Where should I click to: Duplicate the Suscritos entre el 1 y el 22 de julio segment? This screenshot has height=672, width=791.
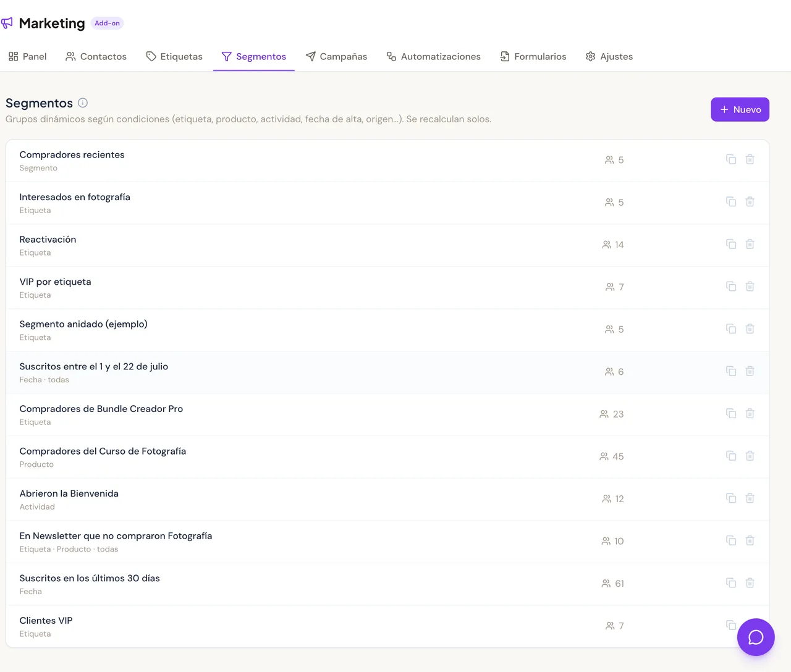coord(731,371)
